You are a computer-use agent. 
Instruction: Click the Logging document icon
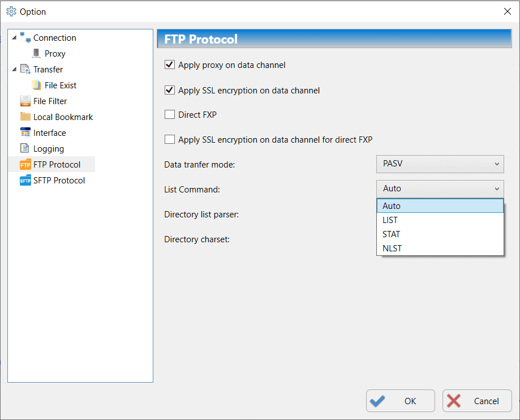(25, 149)
